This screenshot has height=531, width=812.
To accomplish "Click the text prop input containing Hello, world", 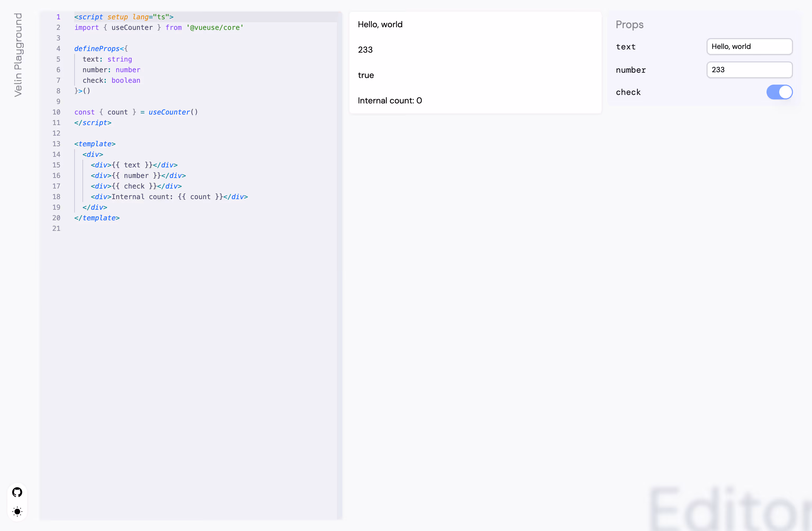I will pos(749,47).
